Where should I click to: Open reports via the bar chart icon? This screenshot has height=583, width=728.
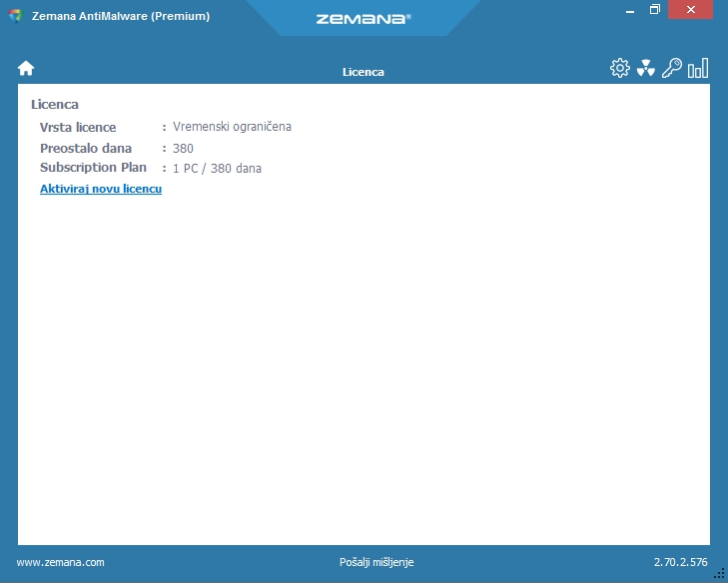[x=698, y=68]
